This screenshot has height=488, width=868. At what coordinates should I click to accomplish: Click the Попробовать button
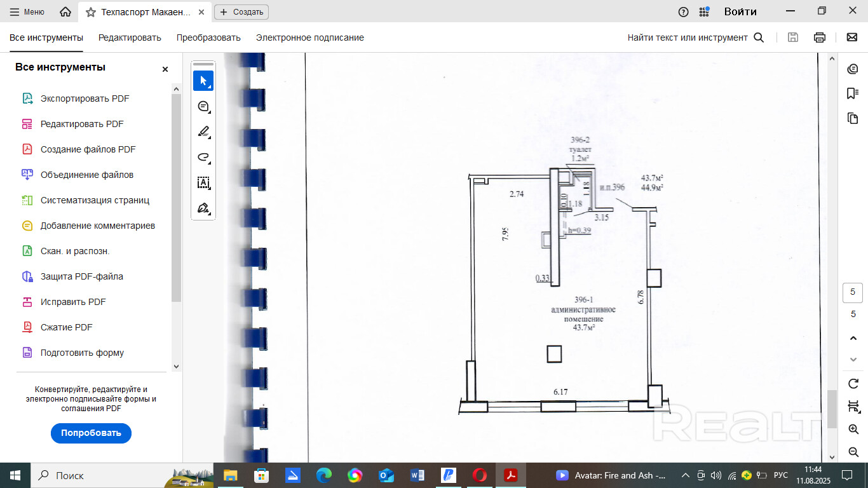91,433
